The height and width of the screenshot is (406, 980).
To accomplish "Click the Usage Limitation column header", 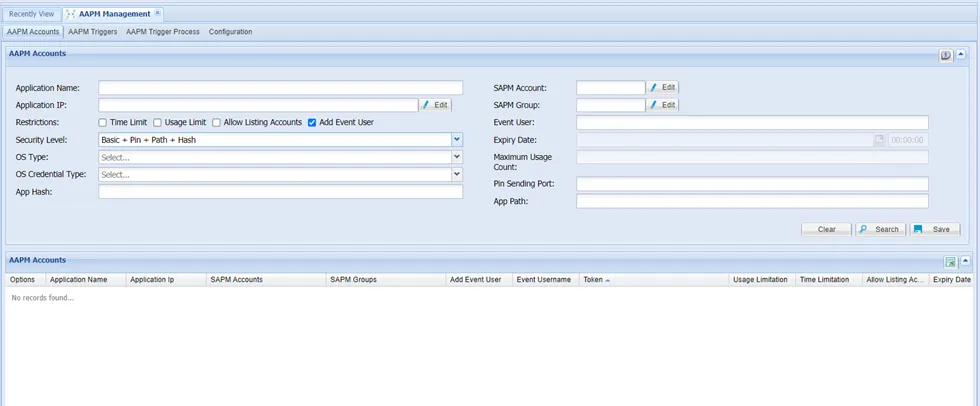I will click(x=762, y=280).
